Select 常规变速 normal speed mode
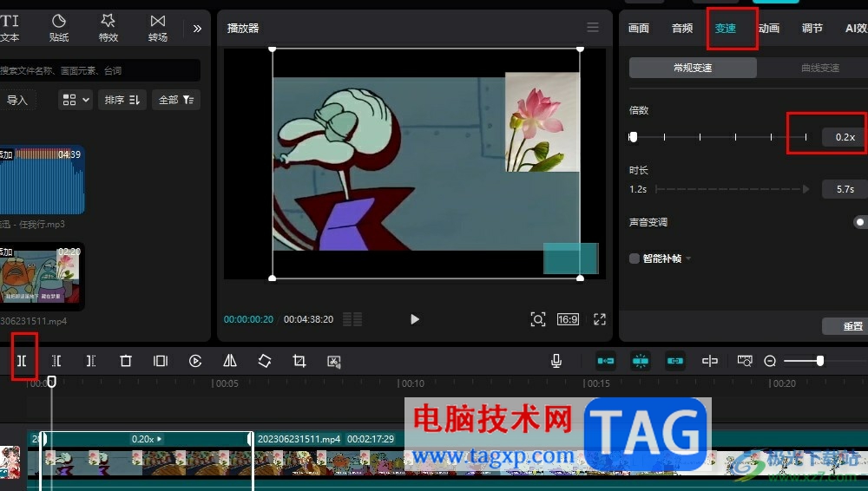Viewport: 868px width, 491px height. pyautogui.click(x=693, y=68)
